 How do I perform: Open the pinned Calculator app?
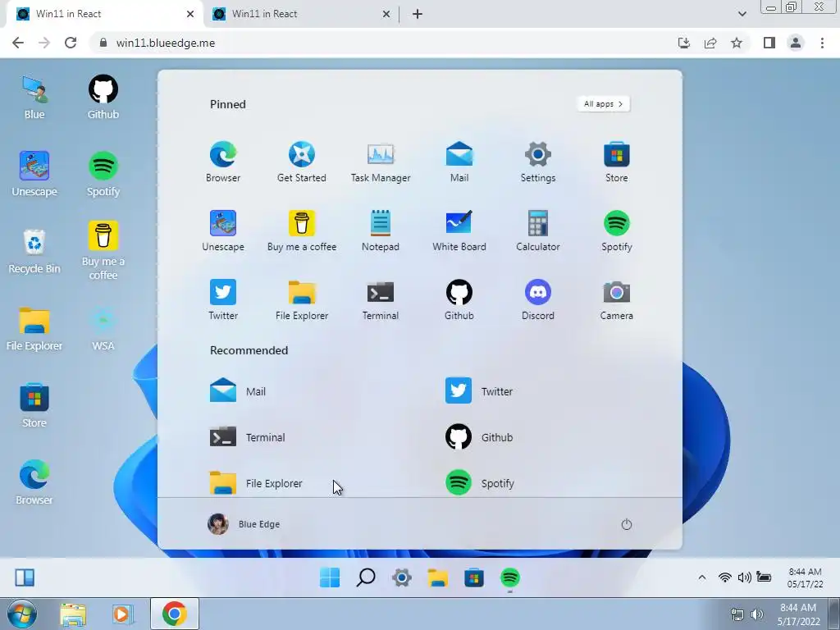click(x=538, y=231)
